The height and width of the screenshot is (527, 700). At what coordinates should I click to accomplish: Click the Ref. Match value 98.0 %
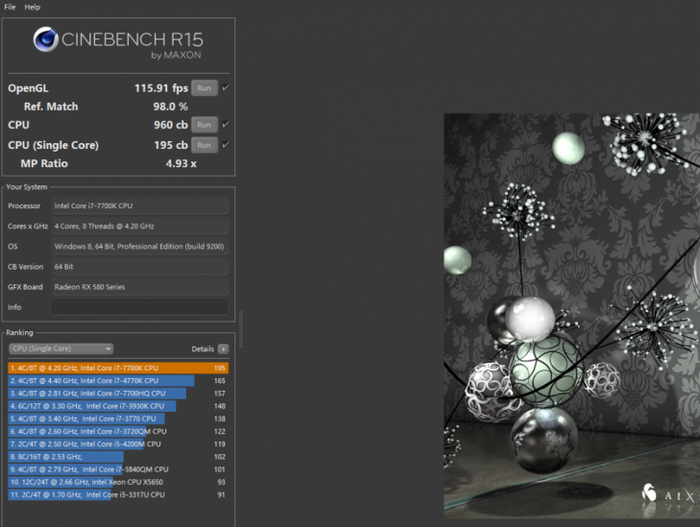coord(171,107)
